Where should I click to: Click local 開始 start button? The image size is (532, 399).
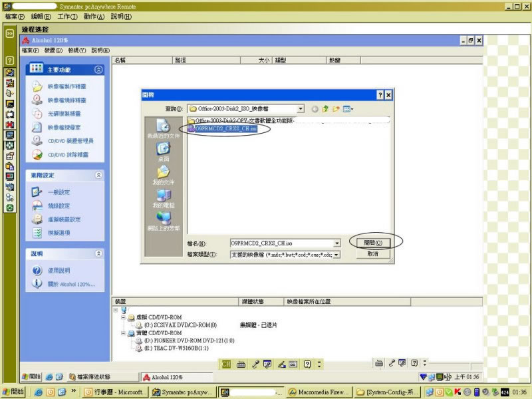click(x=14, y=392)
